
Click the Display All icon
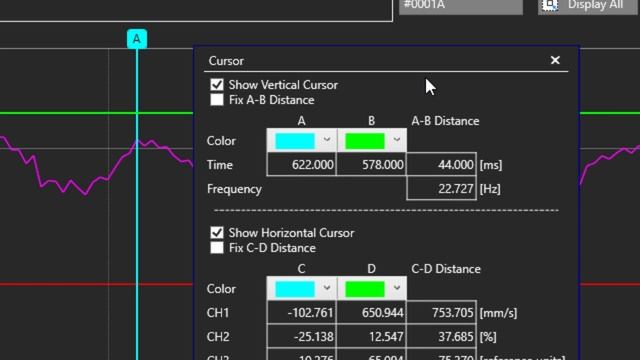tap(550, 5)
